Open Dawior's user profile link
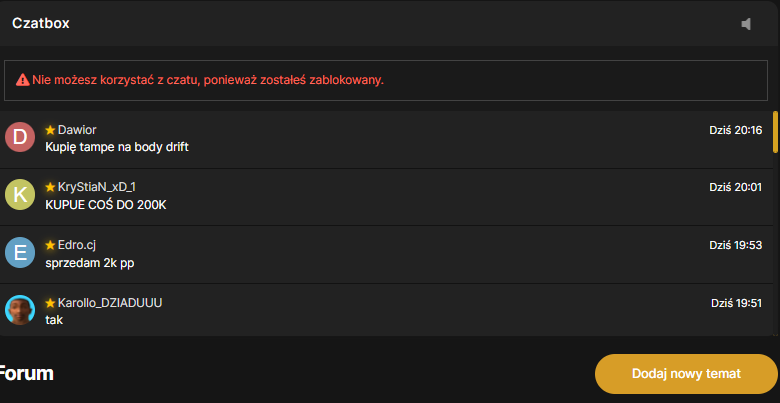 (x=77, y=130)
